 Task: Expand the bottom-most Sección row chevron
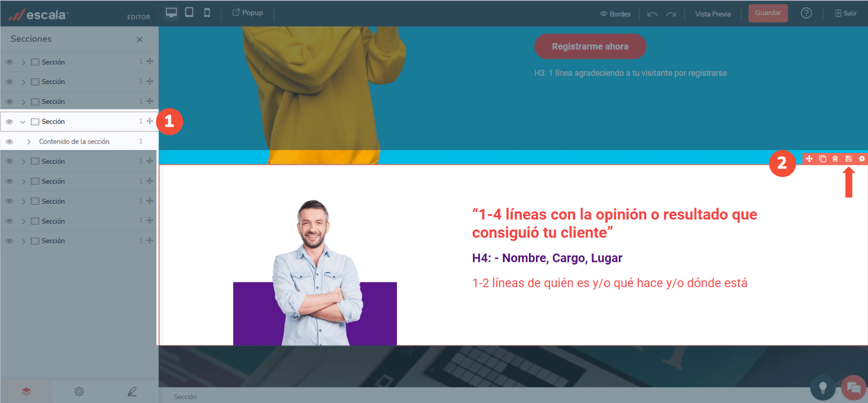(x=24, y=241)
